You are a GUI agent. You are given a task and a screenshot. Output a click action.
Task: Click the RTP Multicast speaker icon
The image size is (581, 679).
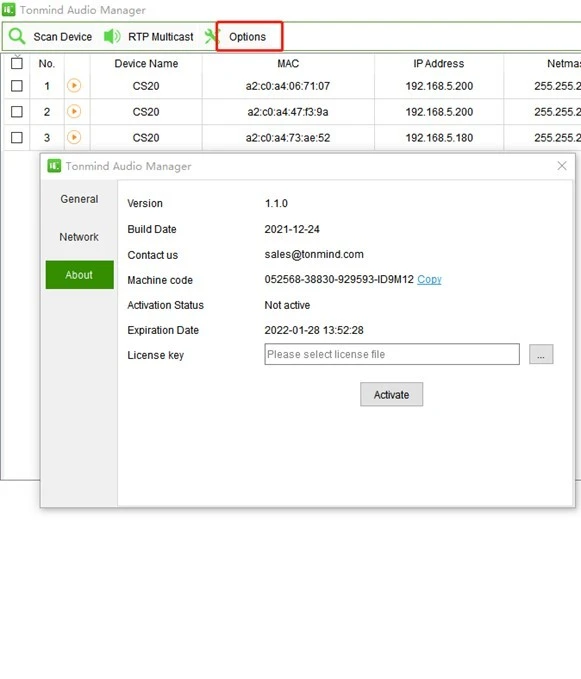[112, 36]
